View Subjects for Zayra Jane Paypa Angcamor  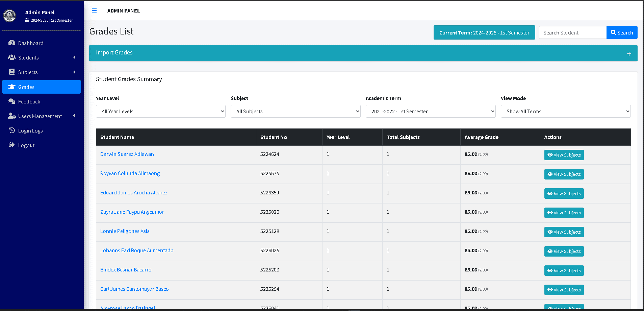click(564, 213)
